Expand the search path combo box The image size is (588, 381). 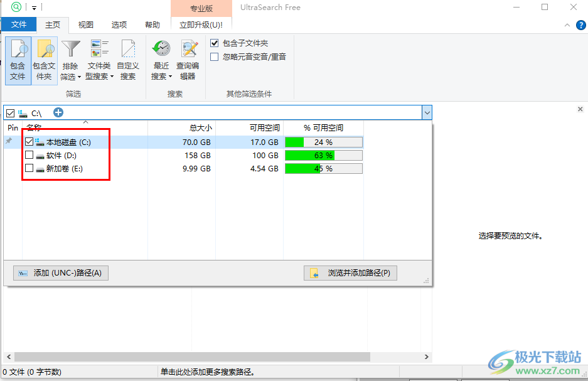click(x=427, y=112)
